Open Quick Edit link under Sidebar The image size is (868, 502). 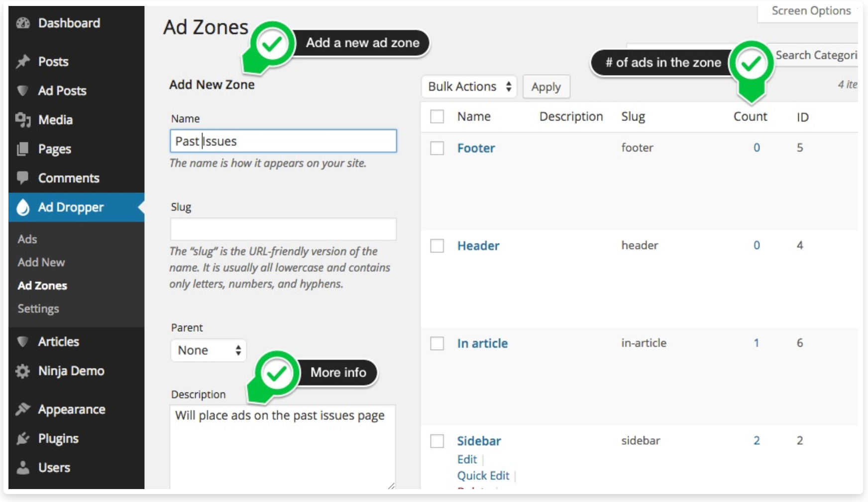(x=483, y=476)
